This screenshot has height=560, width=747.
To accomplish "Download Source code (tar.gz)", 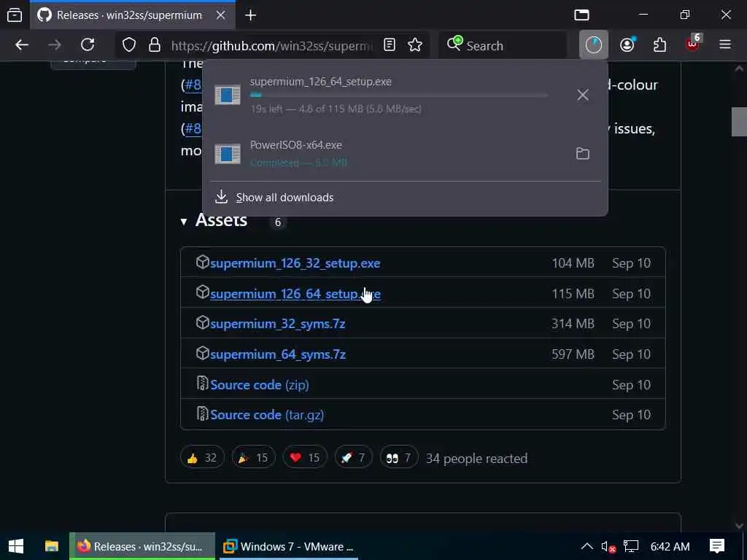I will coord(267,415).
